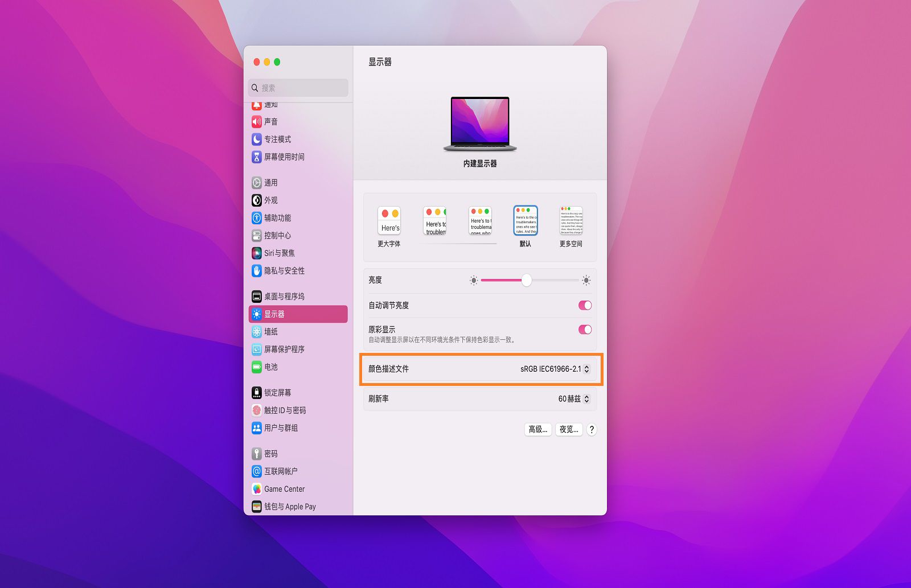This screenshot has width=911, height=588.
Task: Open 触控ID与密码 settings icon
Action: pos(256,410)
